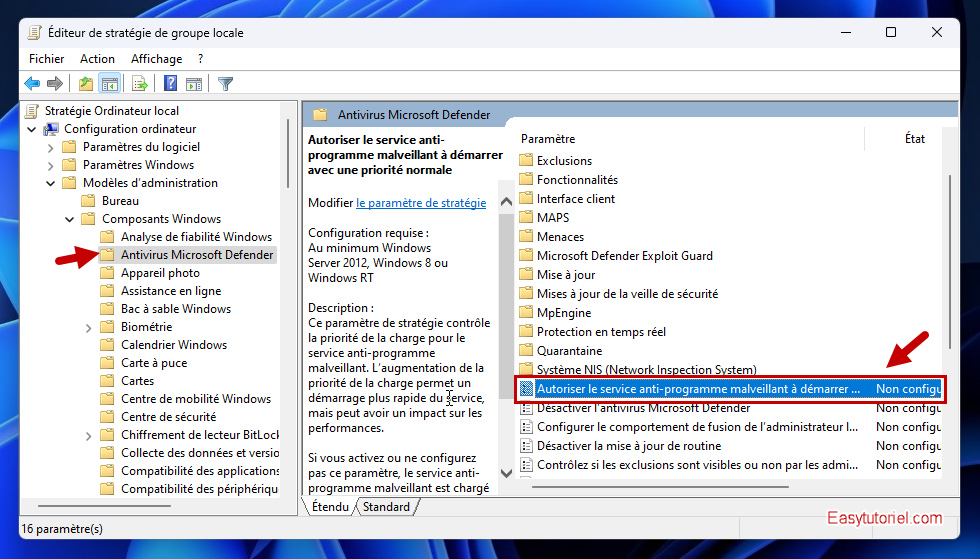Select Centre de mobilité Windows tree item
This screenshot has height=559, width=980.
[x=196, y=399]
